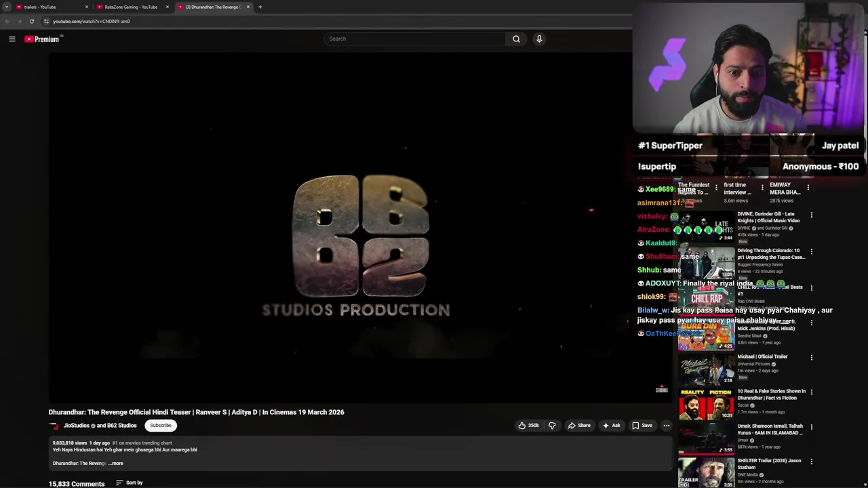The image size is (868, 488).
Task: Click the 15,833 Comments heading
Action: pyautogui.click(x=77, y=484)
